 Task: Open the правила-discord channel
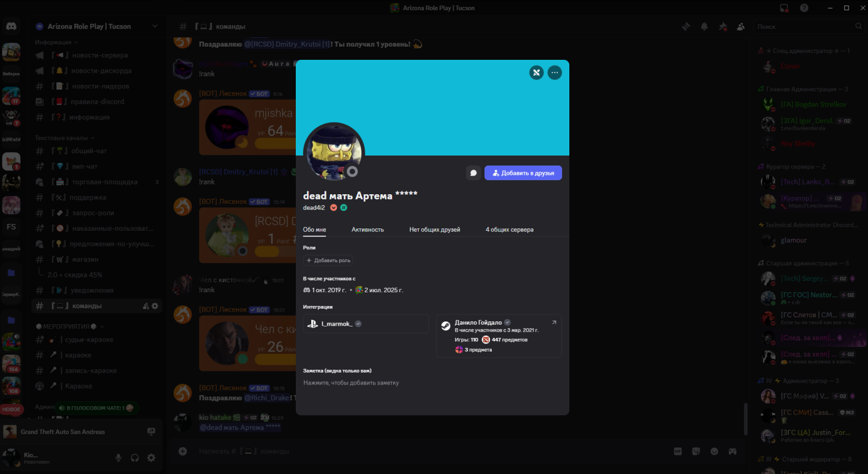(97, 101)
